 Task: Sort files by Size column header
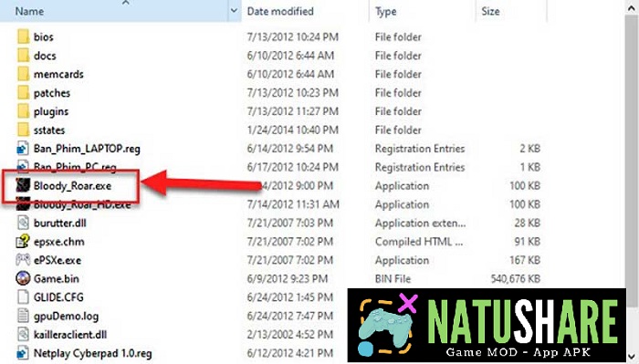(491, 11)
